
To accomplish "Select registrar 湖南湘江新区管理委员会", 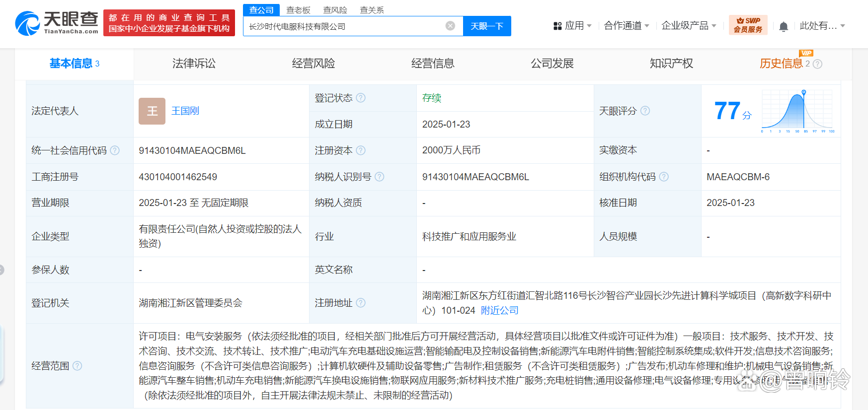I will pos(190,303).
